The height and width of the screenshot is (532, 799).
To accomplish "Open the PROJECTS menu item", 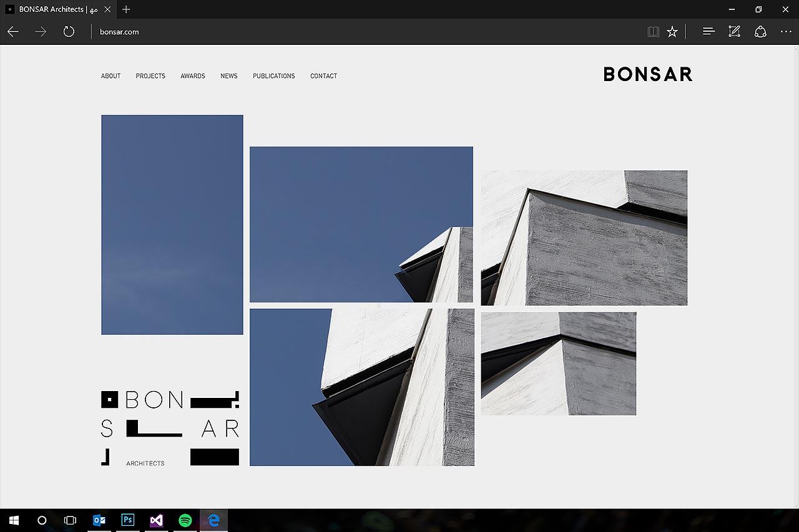I will pos(150,76).
